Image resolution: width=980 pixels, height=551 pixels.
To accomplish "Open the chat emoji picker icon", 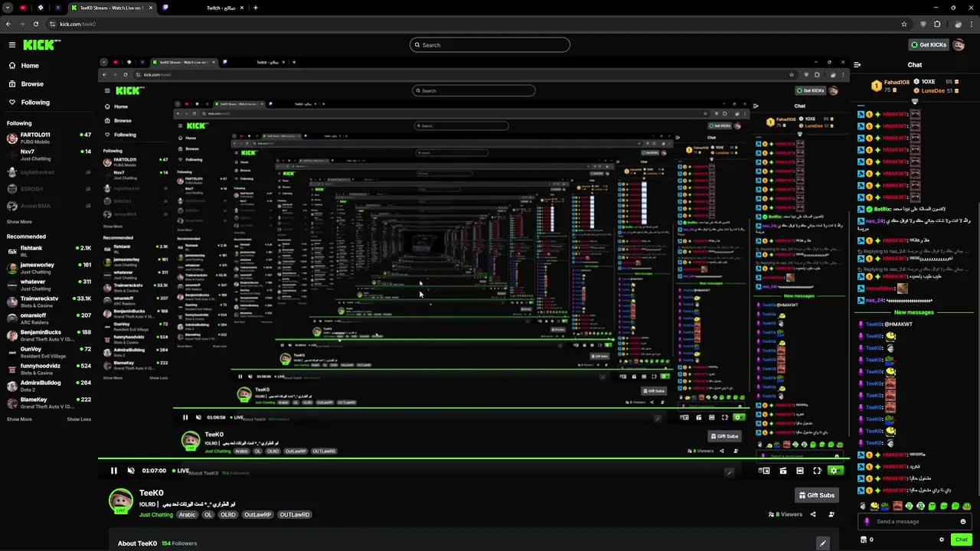I will pos(963,522).
